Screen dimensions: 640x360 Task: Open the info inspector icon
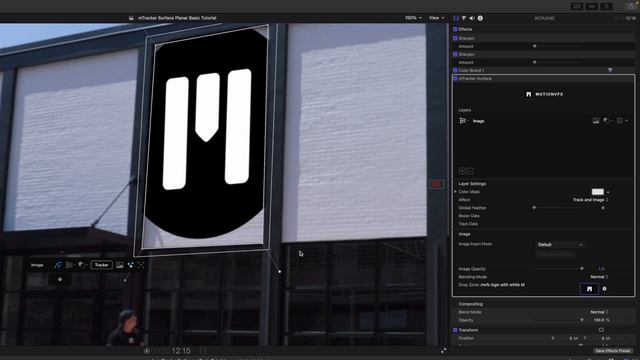(480, 18)
